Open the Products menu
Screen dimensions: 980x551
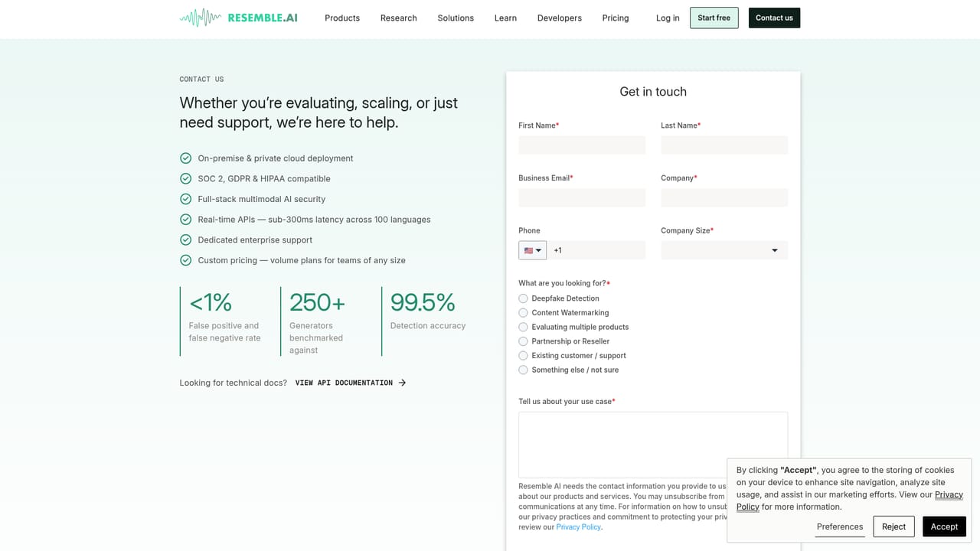342,18
